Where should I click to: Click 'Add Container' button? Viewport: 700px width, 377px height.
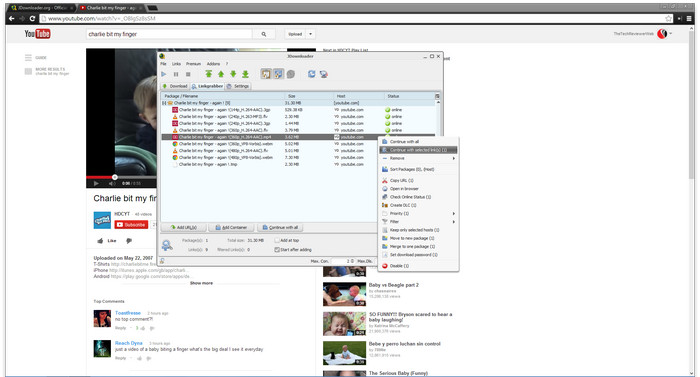click(x=231, y=227)
